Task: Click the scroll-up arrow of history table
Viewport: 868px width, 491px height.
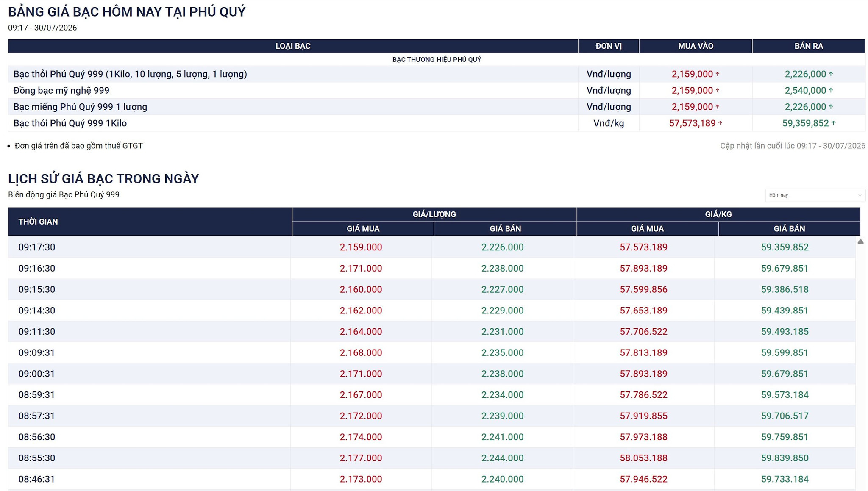Action: pos(860,241)
